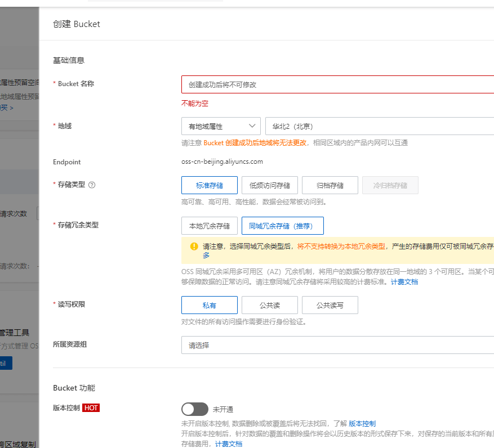Click into the Bucket 名称 input field
Image resolution: width=494 pixels, height=448 pixels.
(x=338, y=84)
